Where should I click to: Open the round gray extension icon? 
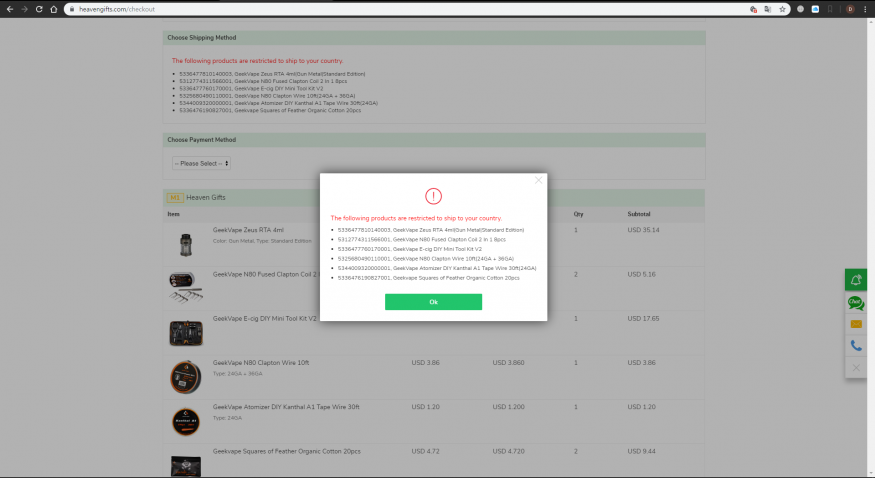(x=800, y=9)
